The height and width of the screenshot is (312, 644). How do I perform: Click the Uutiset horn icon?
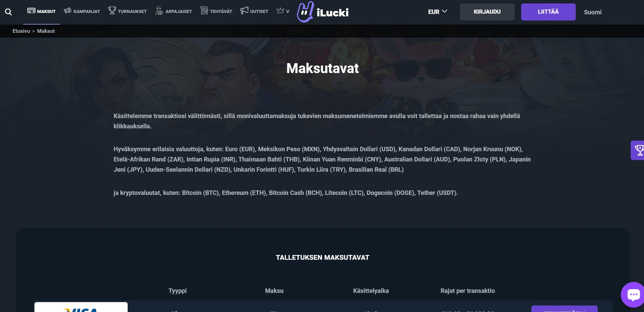(x=244, y=11)
